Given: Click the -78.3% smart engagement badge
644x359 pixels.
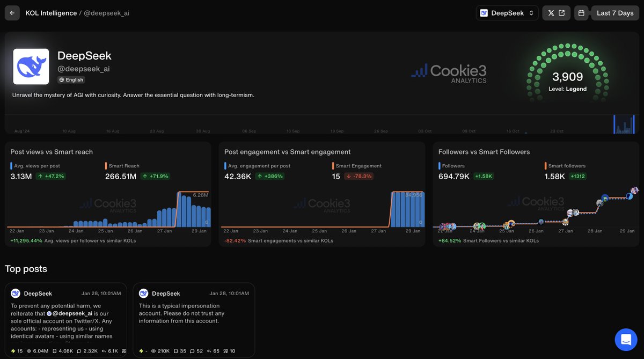Looking at the screenshot, I should click(358, 176).
